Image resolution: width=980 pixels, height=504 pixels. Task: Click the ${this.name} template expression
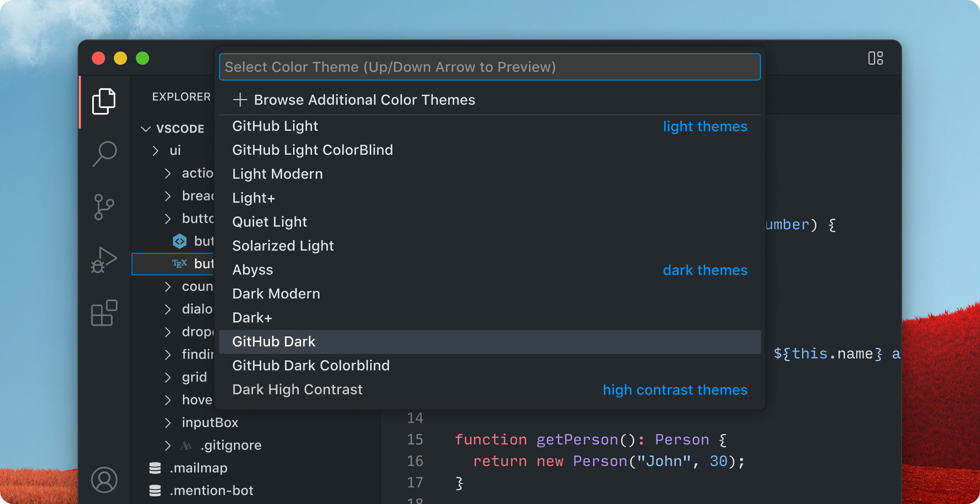(x=828, y=354)
